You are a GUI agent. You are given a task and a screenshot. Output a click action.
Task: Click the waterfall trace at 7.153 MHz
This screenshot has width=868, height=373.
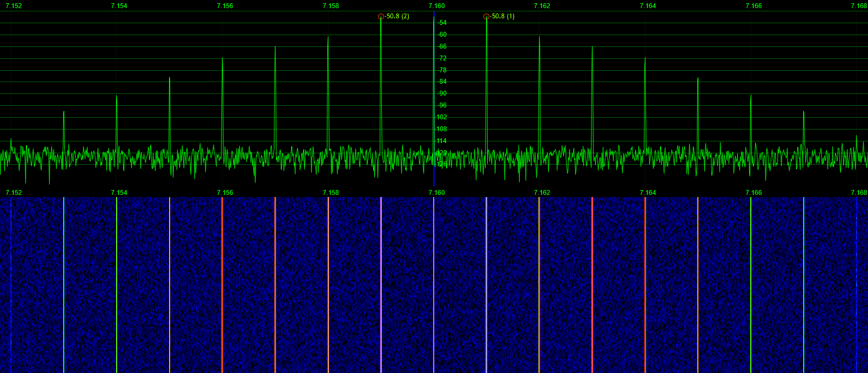pyautogui.click(x=64, y=285)
